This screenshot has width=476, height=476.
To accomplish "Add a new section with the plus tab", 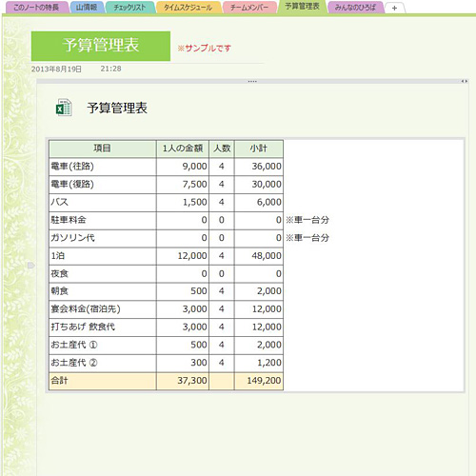I will coord(394,9).
